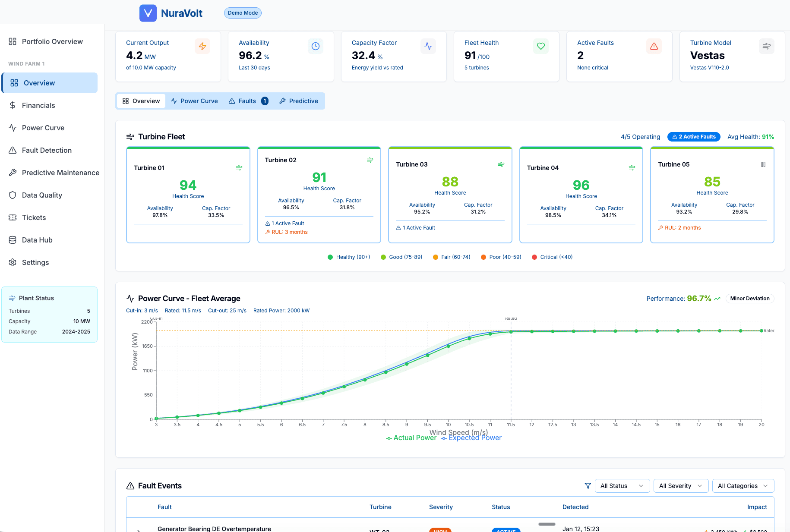Click the Demo Mode badge
790x532 pixels.
tap(243, 13)
